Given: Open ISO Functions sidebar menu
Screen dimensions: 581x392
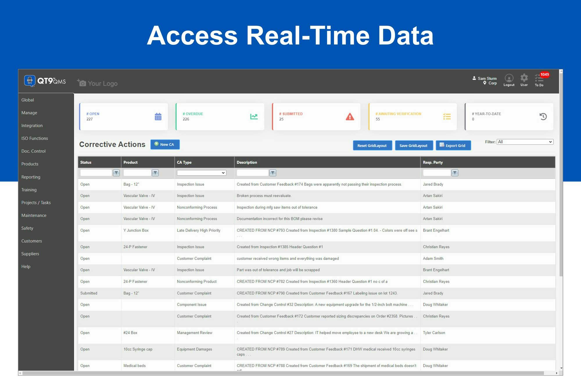Looking at the screenshot, I should point(35,139).
